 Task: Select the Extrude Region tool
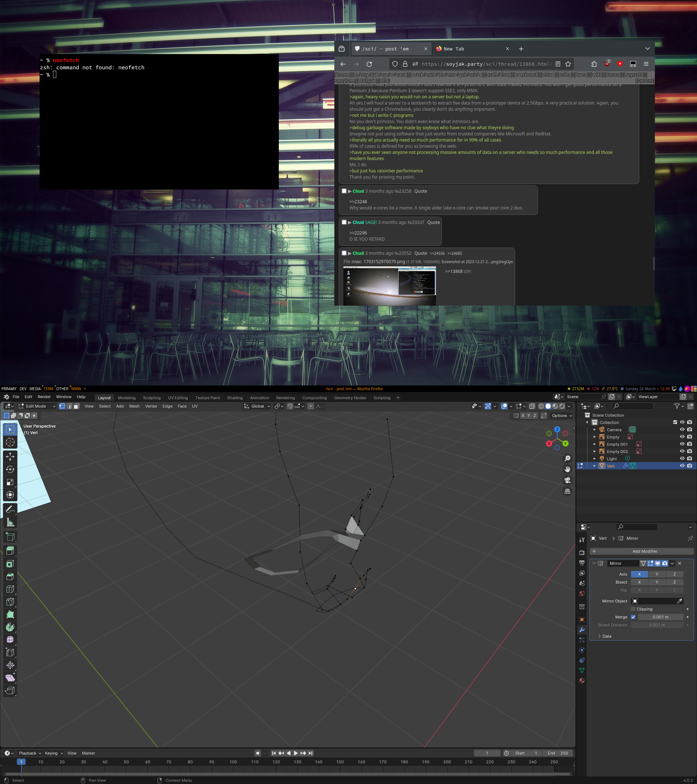click(x=11, y=551)
